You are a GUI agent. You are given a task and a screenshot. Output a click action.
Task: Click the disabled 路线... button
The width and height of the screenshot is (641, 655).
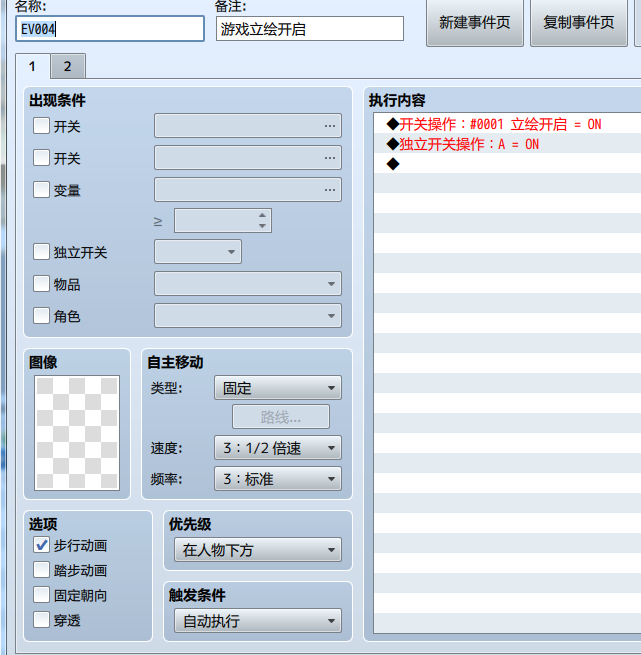(281, 416)
